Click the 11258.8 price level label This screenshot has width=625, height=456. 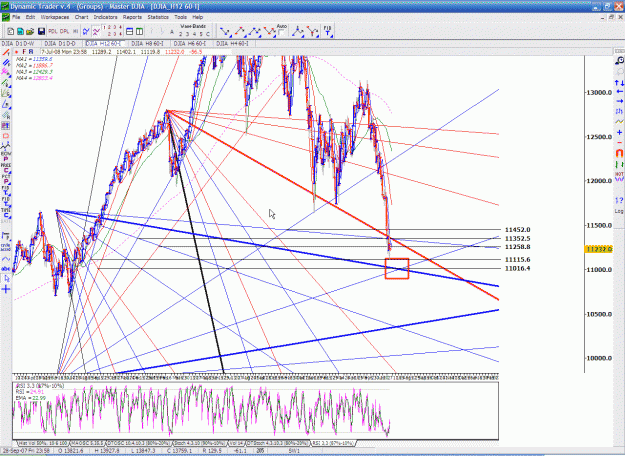[517, 247]
